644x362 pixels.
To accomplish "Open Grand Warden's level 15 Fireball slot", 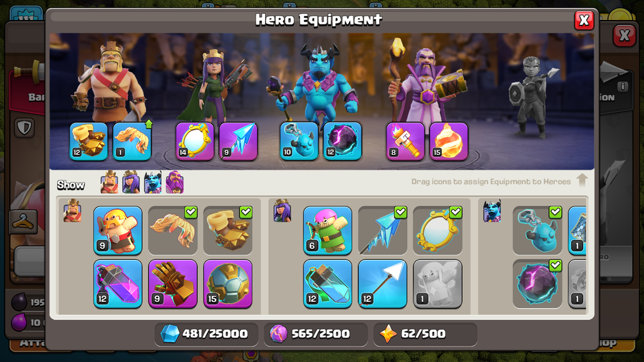I will (449, 141).
